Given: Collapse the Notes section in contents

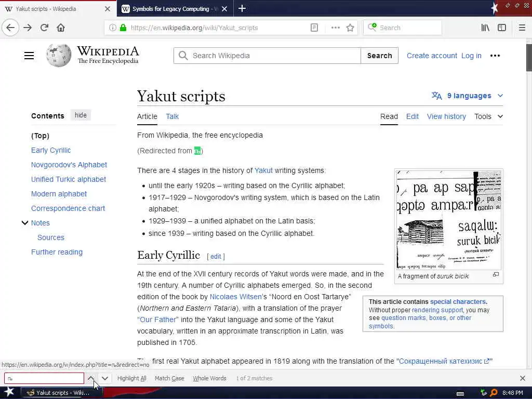Looking at the screenshot, I should (25, 223).
